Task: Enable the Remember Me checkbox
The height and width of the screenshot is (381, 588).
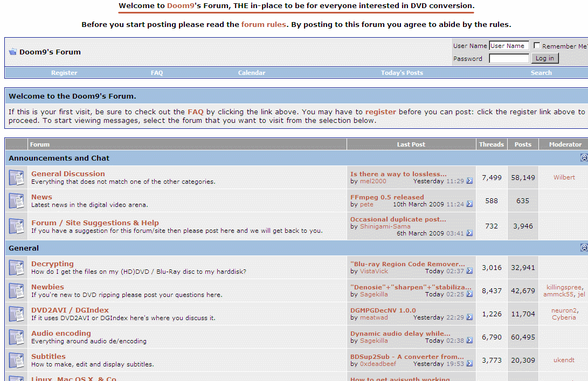Action: pyautogui.click(x=537, y=45)
